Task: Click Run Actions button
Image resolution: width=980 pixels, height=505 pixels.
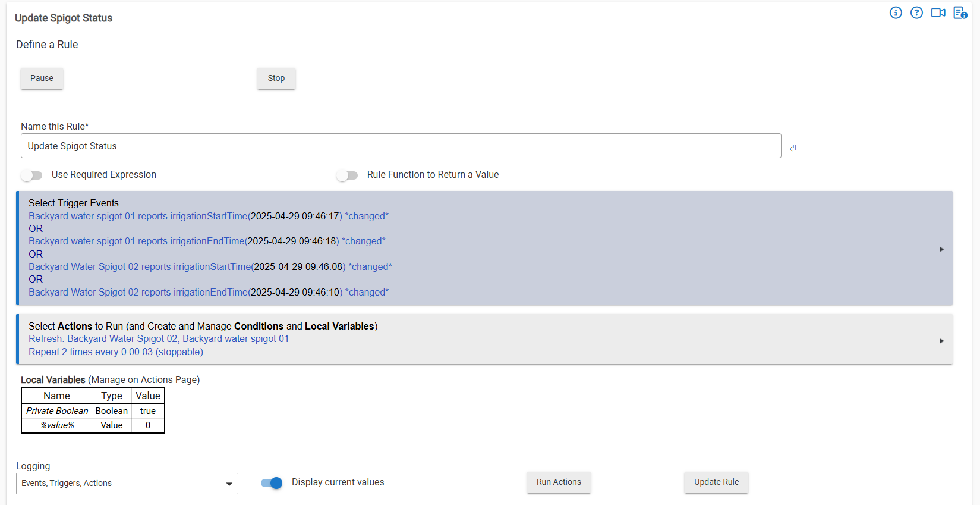Action: pyautogui.click(x=559, y=482)
